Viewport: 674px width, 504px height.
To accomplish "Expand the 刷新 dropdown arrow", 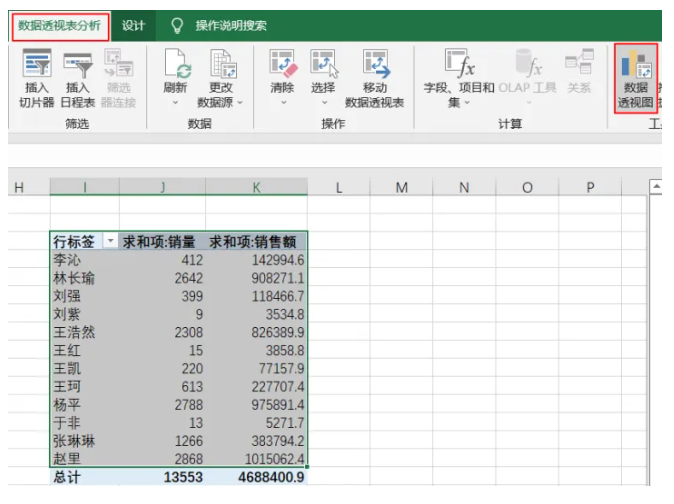I will pos(175,103).
